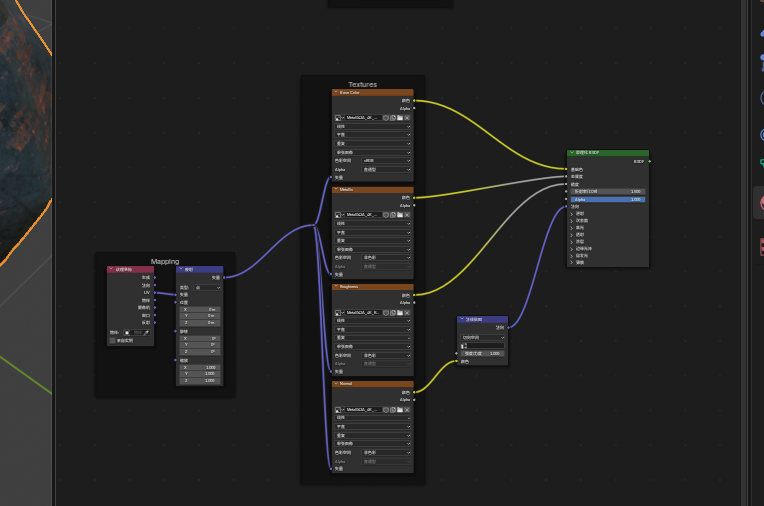The height and width of the screenshot is (506, 764).
Task: Unlink image with X icon in Roughness node
Action: [x=407, y=313]
